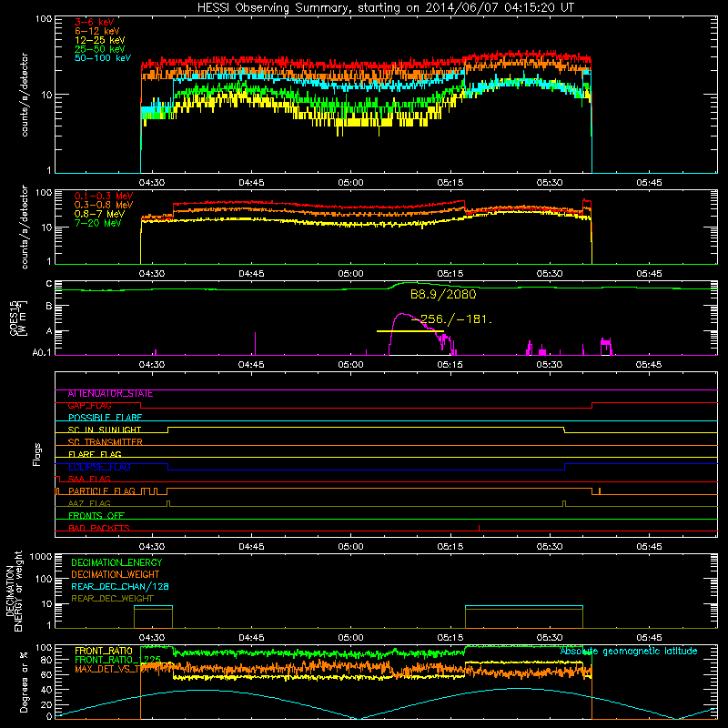
Task: Click the GOES15 axis label
Action: coord(18,318)
